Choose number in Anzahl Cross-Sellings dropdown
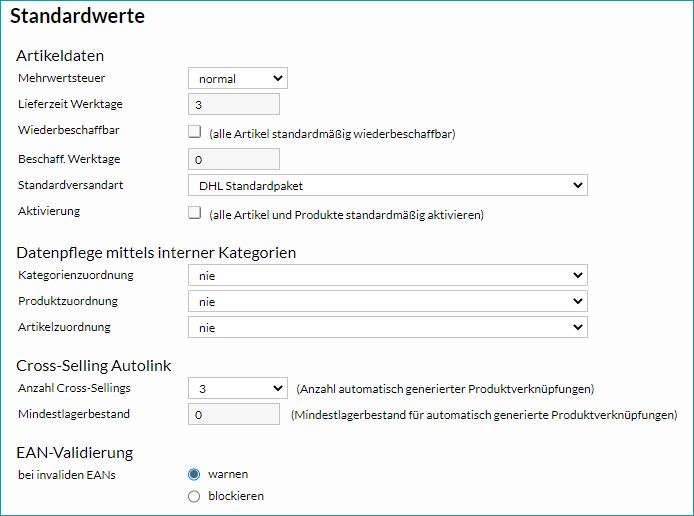This screenshot has height=516, width=694. click(238, 389)
